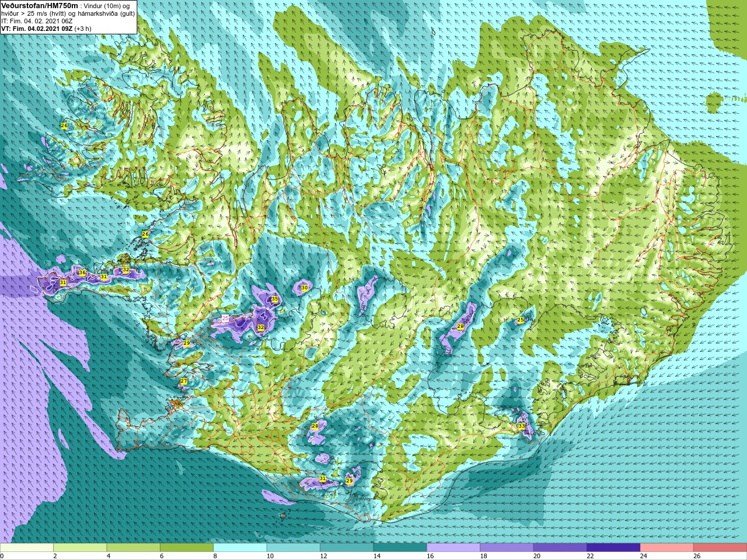Screen dimensions: 747x560
Task: Click the white 25 contour label
Action: 225,318
